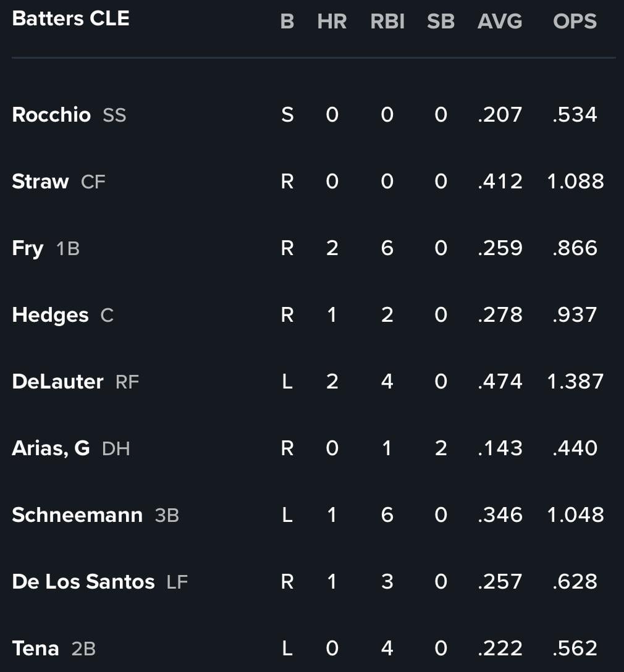Open Schneemann's player profile
Viewport: 624px width, 672px height.
point(77,514)
